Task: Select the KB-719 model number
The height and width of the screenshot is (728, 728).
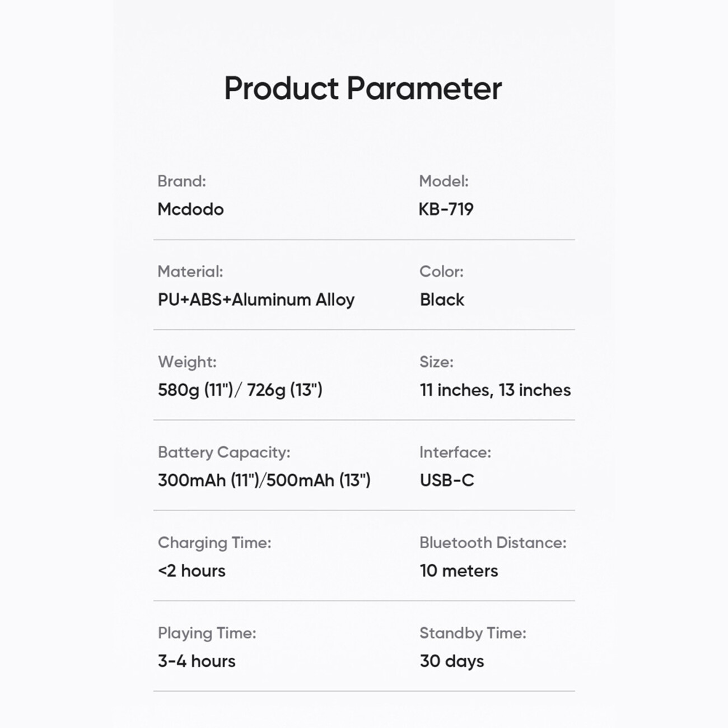Action: (446, 209)
